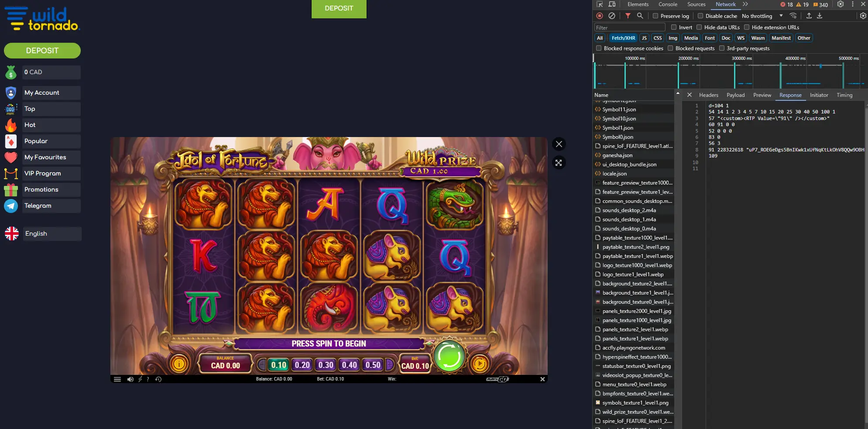This screenshot has height=429, width=868.
Task: Open the game paytable info button
Action: coord(179,363)
